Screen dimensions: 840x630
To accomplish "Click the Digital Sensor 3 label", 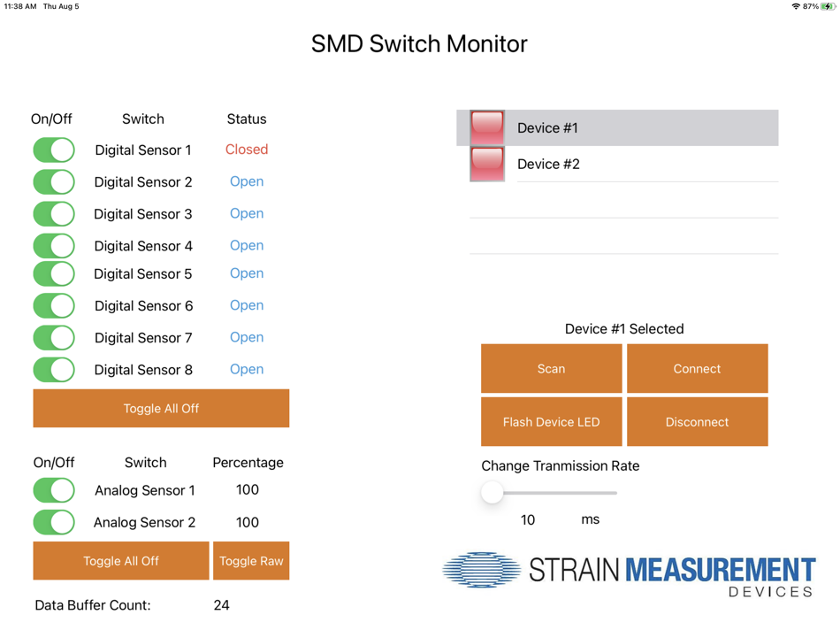I will [x=142, y=214].
